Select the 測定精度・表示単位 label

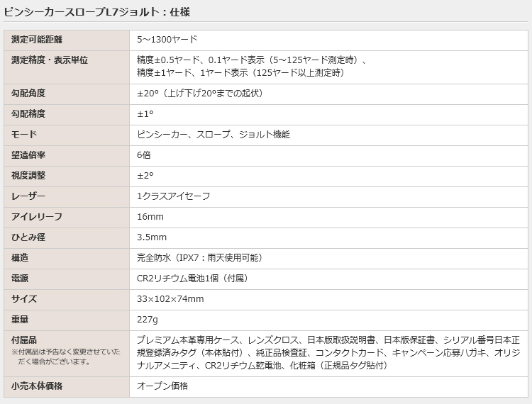[x=50, y=60]
